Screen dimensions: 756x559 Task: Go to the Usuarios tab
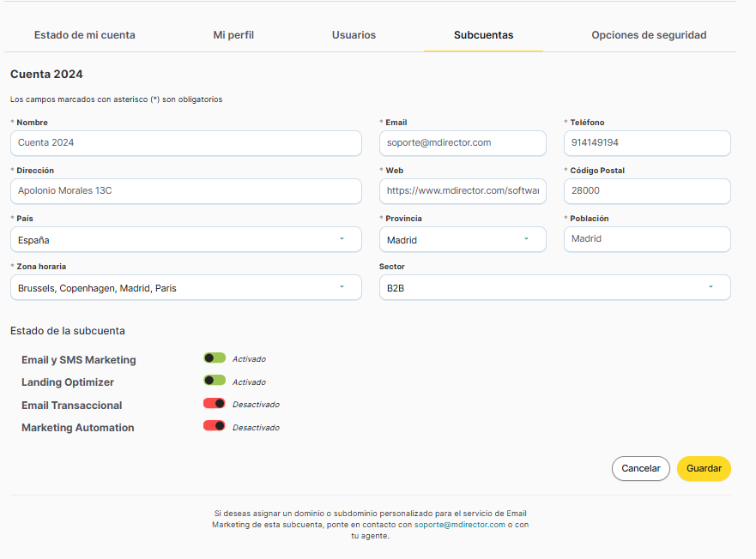tap(354, 35)
